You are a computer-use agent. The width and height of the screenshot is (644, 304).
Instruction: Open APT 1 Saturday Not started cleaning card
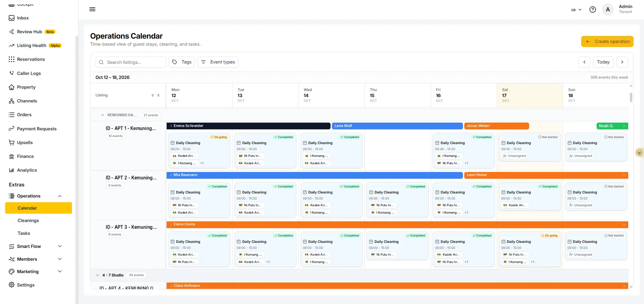tap(530, 147)
